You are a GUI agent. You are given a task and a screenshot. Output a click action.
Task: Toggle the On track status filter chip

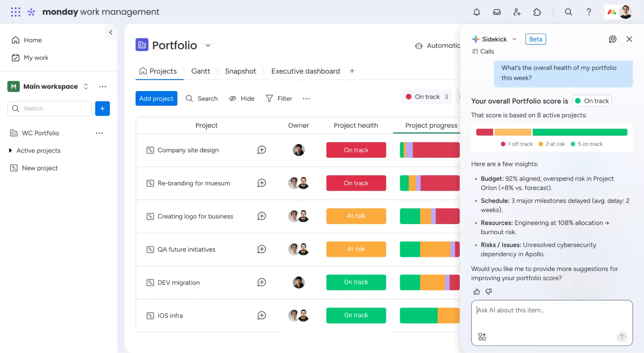[x=427, y=97]
